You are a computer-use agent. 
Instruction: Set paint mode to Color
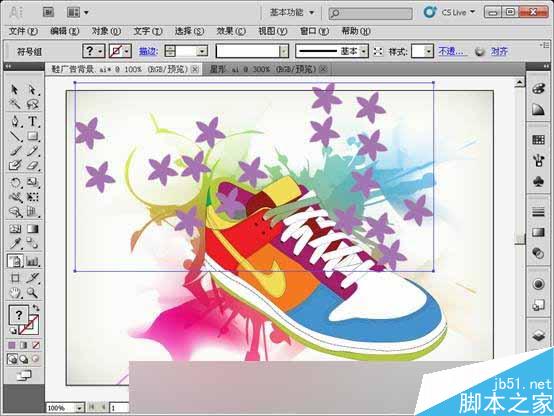tap(12, 345)
